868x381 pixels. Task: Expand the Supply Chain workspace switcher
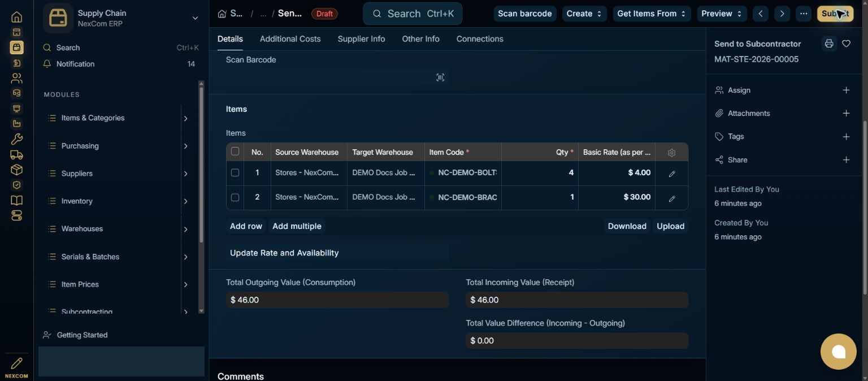point(195,18)
